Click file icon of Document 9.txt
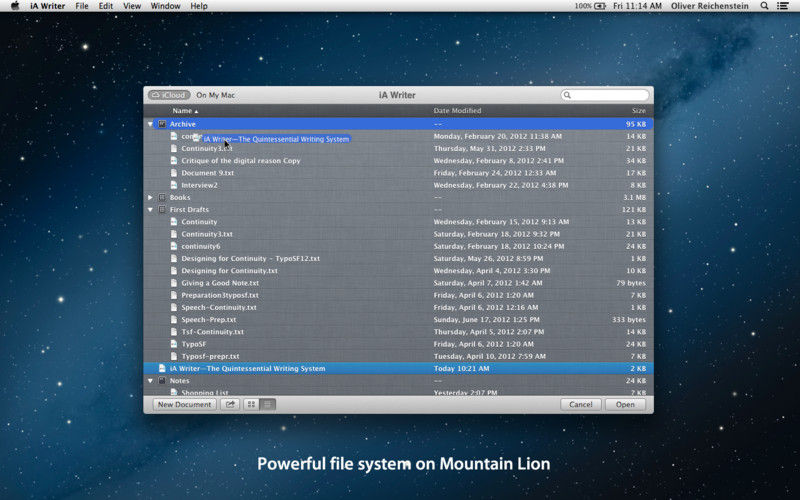The image size is (800, 500). [173, 173]
